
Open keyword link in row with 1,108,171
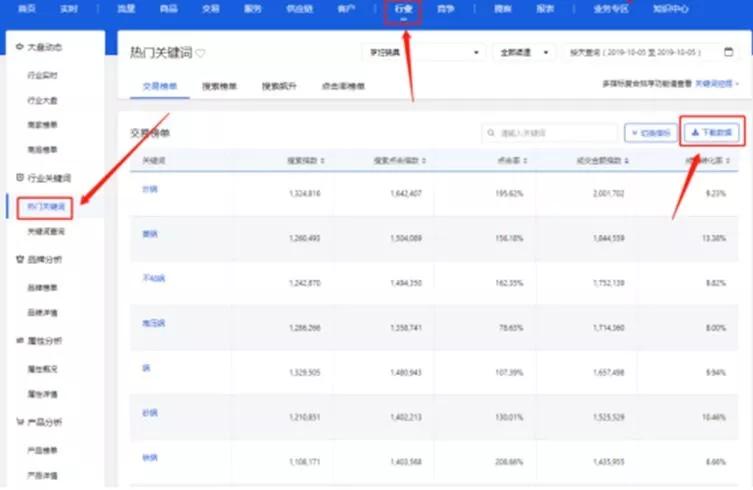150,457
